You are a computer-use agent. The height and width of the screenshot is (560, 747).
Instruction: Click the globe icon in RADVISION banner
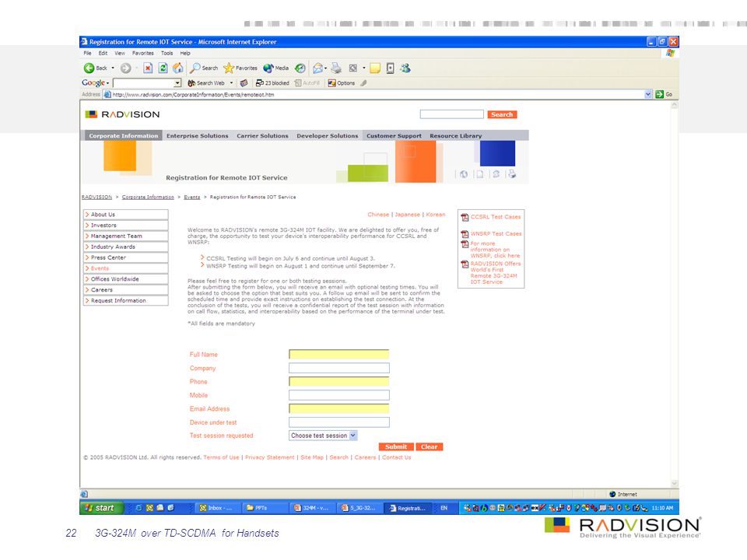coord(464,174)
